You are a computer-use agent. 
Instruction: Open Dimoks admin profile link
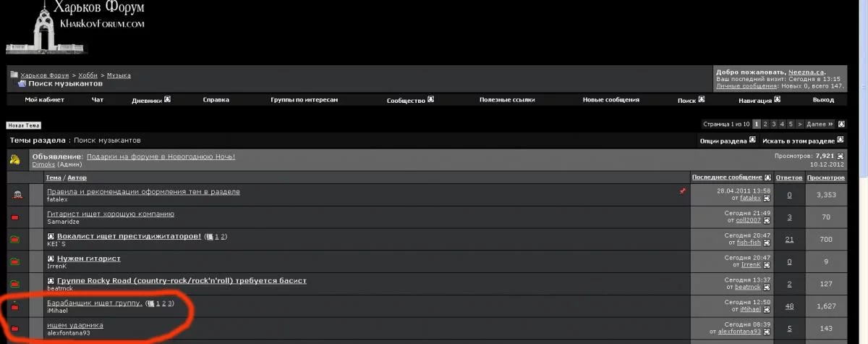(x=43, y=164)
